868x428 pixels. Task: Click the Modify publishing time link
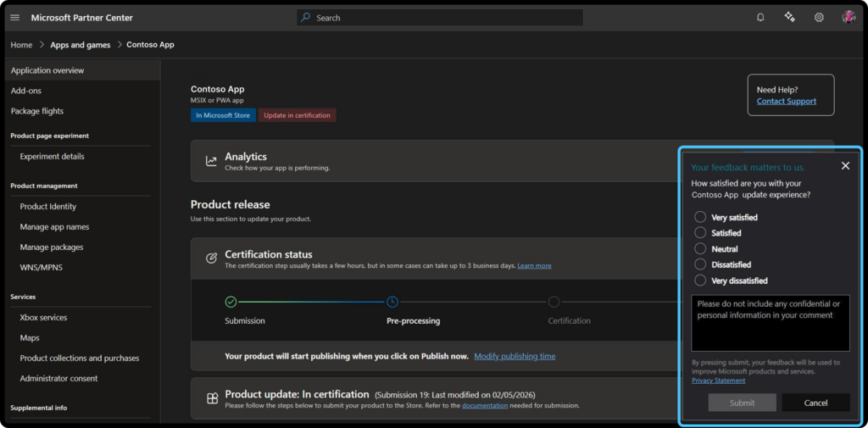point(515,356)
